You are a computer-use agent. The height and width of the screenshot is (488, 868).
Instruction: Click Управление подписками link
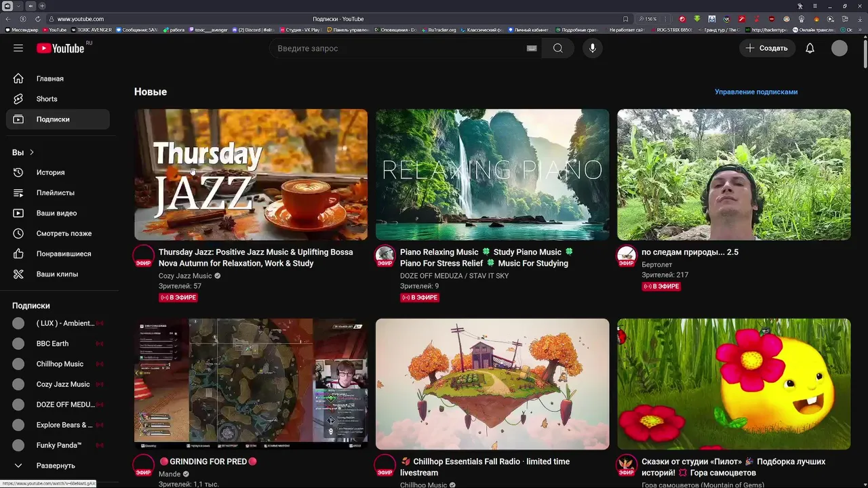click(756, 91)
